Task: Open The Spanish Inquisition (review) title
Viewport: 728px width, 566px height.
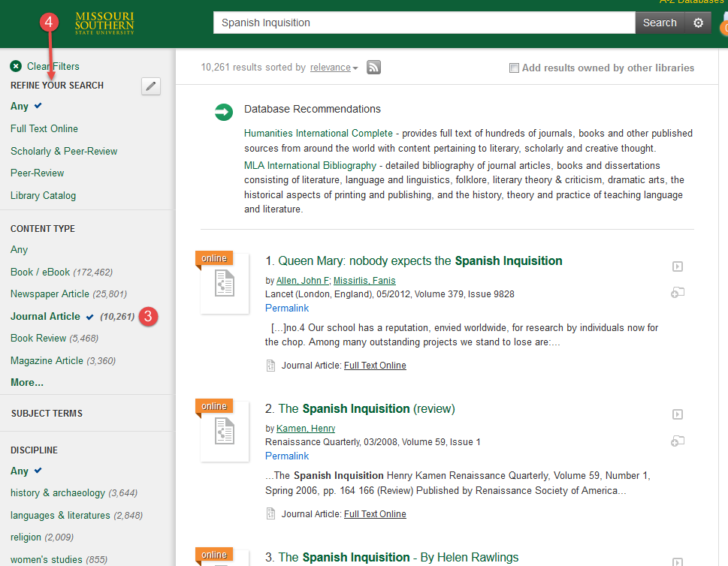Action: click(x=367, y=408)
